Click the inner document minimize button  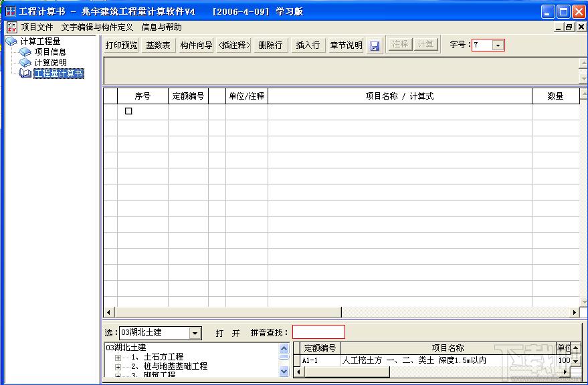[x=559, y=27]
